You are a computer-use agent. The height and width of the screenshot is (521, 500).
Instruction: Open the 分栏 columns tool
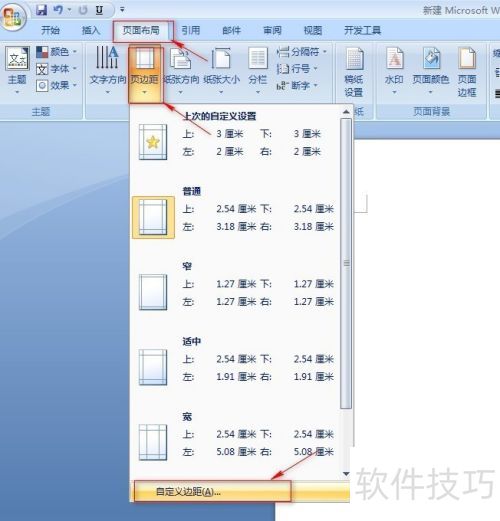coord(258,71)
